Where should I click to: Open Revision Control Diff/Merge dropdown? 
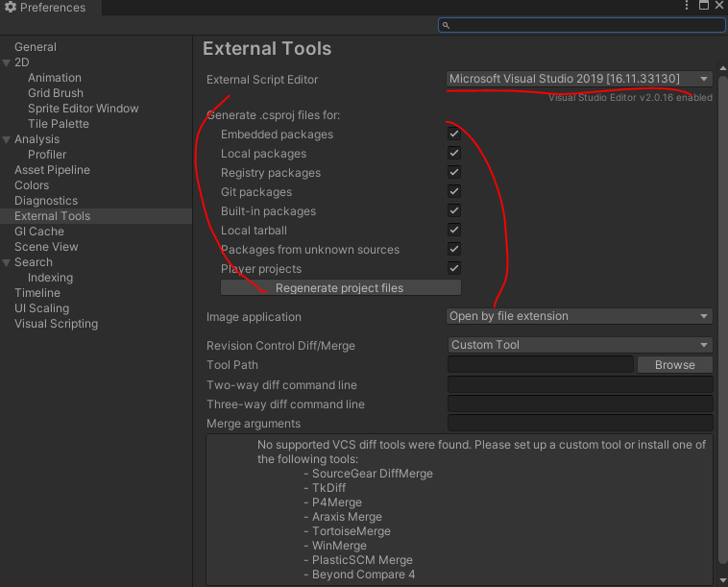coord(580,345)
